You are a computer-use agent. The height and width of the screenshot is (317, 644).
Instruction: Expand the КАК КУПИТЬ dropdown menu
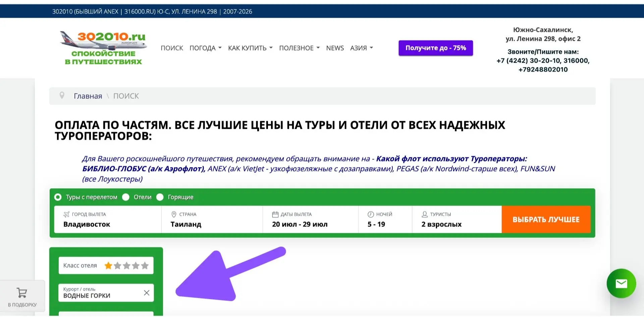point(250,48)
